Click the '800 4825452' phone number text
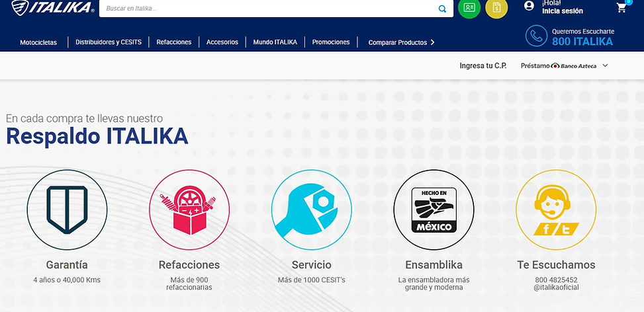Image resolution: width=644 pixels, height=312 pixels. (556, 280)
